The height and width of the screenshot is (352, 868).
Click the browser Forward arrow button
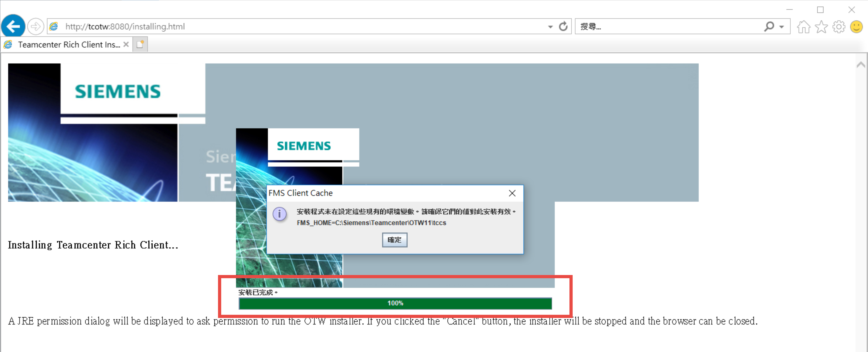tap(35, 26)
